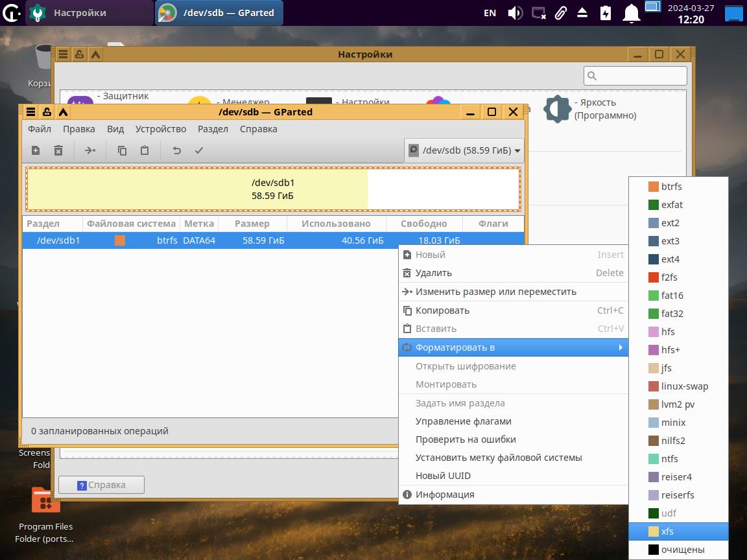
Task: Open the Справка menu in GParted
Action: click(x=258, y=129)
